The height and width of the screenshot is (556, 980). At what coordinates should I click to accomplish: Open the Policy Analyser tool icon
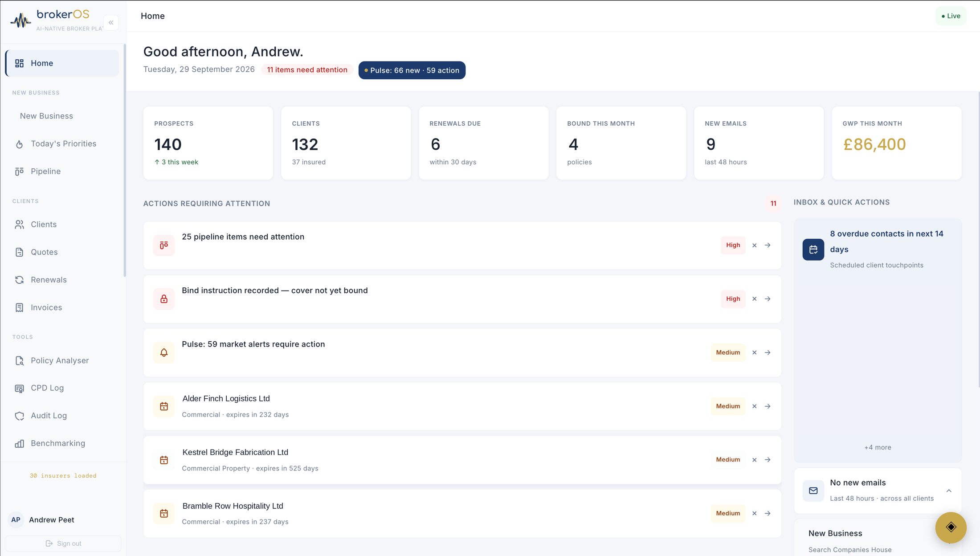tap(19, 360)
